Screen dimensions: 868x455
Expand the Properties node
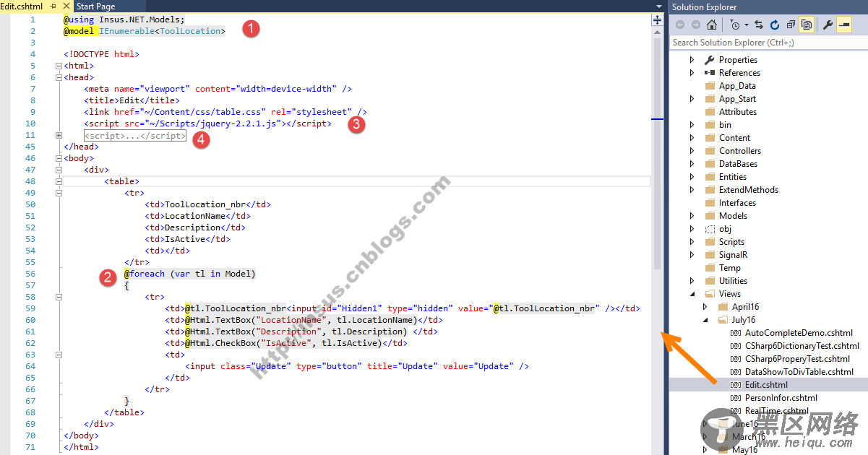[x=692, y=60]
